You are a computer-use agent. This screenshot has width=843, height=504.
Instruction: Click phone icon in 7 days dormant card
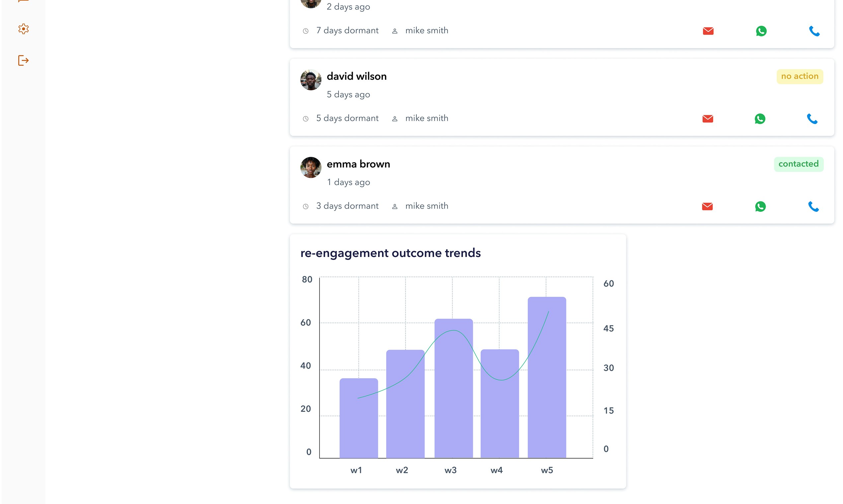click(x=814, y=31)
